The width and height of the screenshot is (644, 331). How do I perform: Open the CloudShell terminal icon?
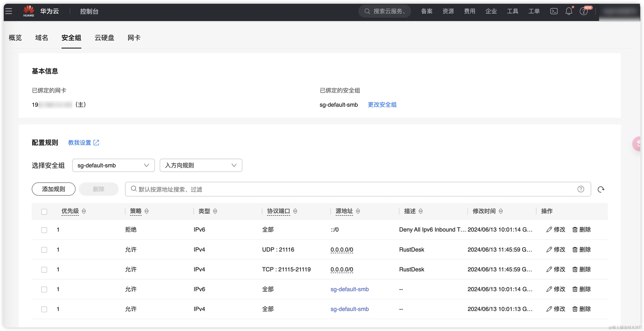(554, 11)
